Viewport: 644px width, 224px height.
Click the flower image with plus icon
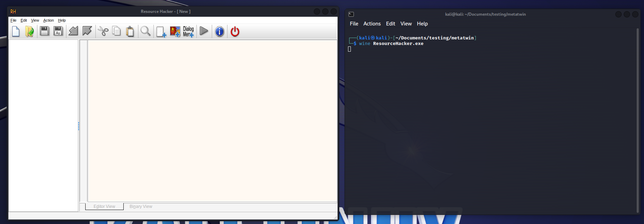pyautogui.click(x=175, y=31)
